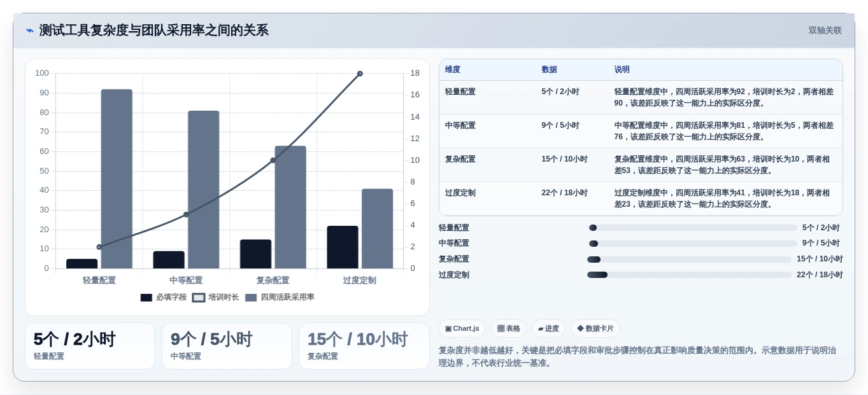Click the 9个 / 5小时 table cell
This screenshot has height=395, width=868.
[x=560, y=125]
